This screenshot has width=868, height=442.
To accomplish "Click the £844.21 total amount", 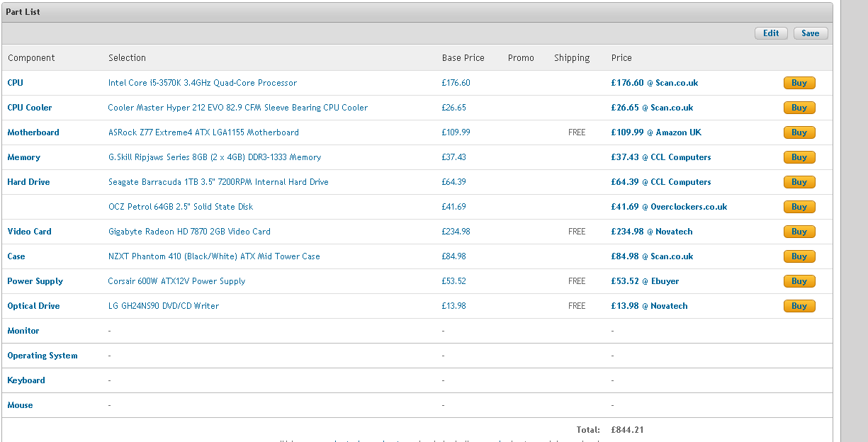I will click(x=627, y=430).
